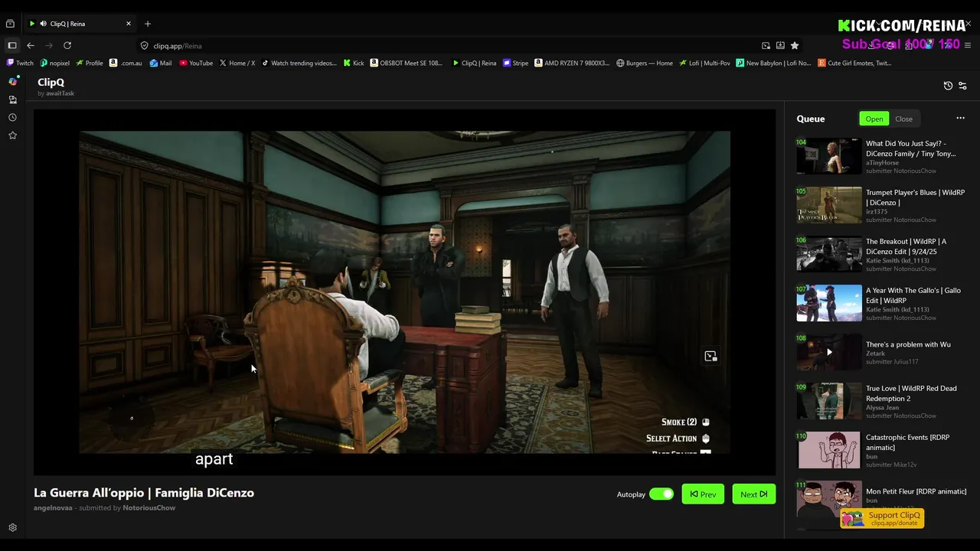The image size is (980, 551).
Task: Open sidebar settings gear at bottom left
Action: (x=12, y=528)
